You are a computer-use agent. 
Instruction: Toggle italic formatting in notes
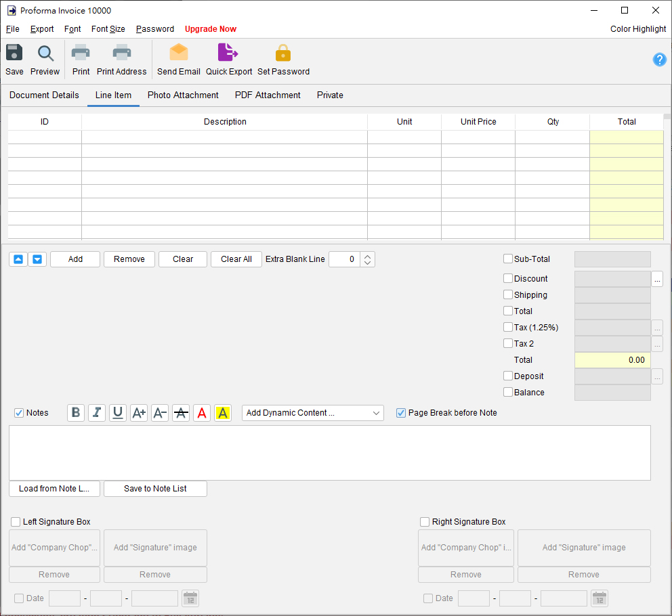[x=97, y=413]
